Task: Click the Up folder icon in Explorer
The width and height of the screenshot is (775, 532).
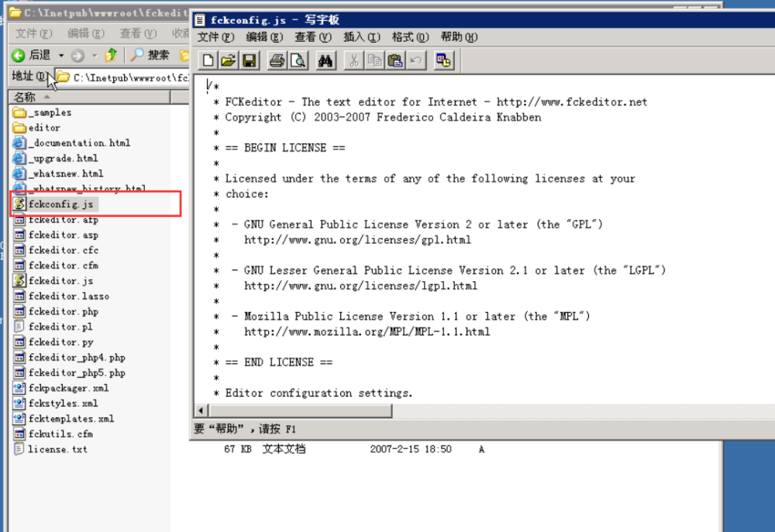Action: [111, 55]
